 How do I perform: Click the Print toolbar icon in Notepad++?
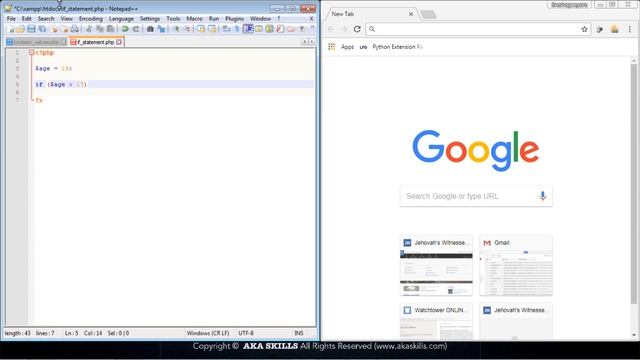tap(75, 29)
